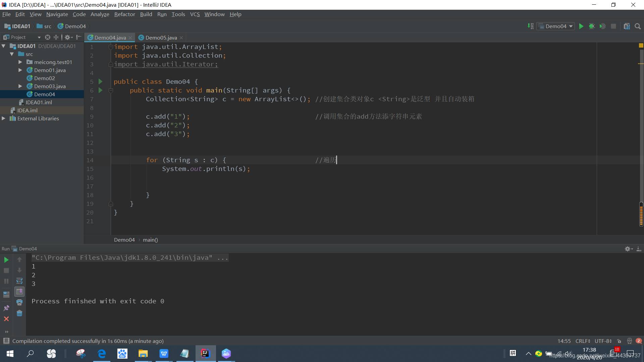Open Search Everywhere magnifier icon
644x362 pixels.
pos(638,26)
